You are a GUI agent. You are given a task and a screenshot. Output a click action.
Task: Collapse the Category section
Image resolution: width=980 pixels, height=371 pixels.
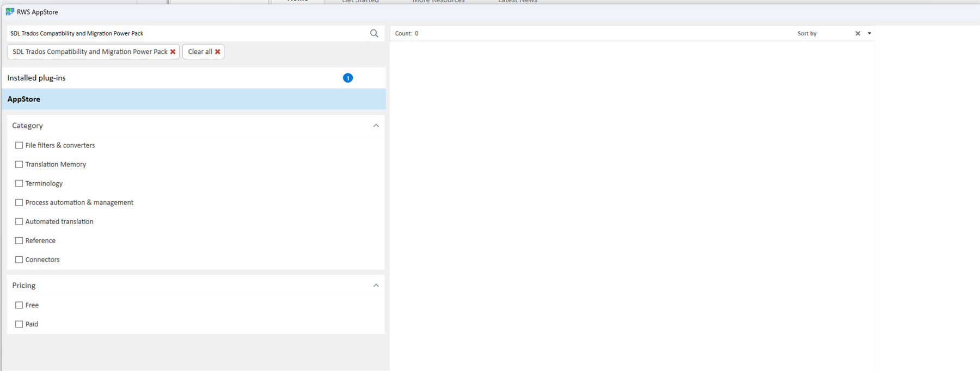[x=376, y=126]
